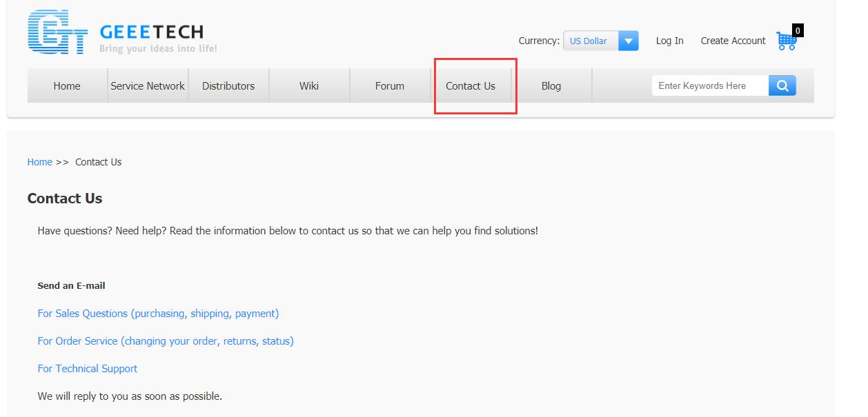
Task: Open the shopping cart icon
Action: coord(786,41)
